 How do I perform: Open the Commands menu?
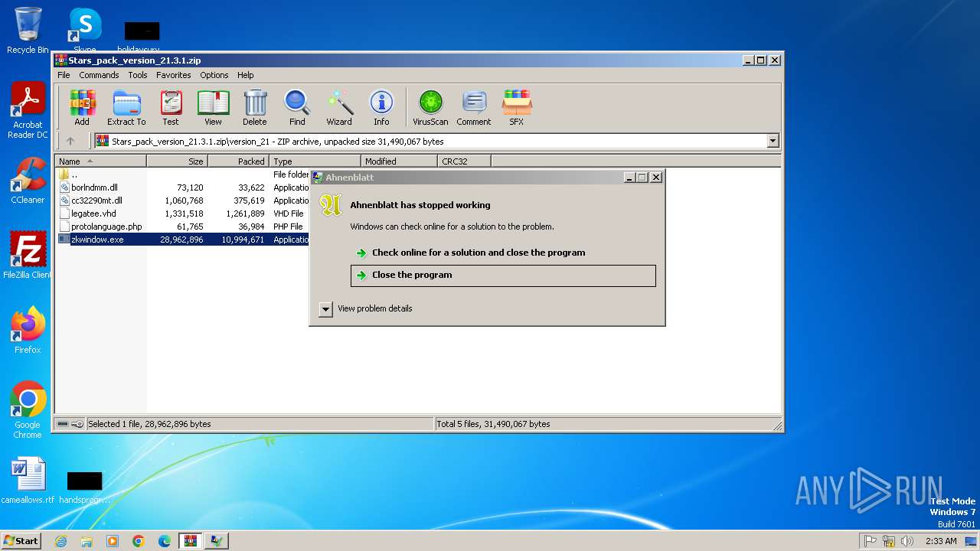tap(99, 75)
